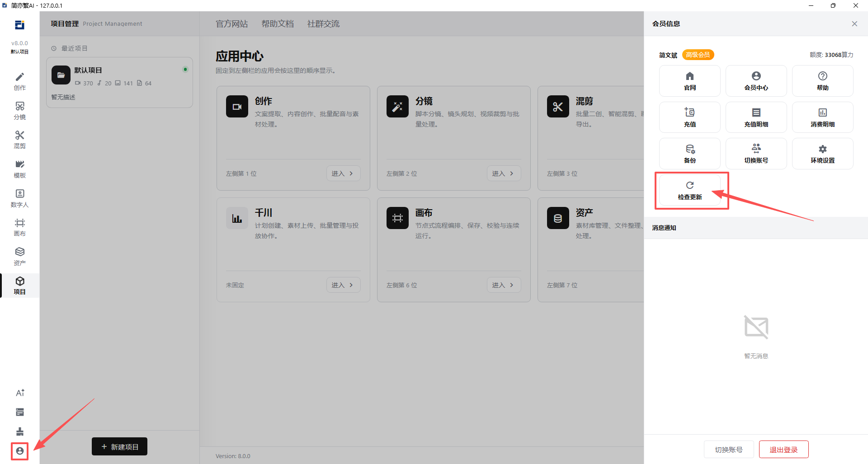Viewport: 868px width, 464px height.
Task: Click 检查更新 refresh tile
Action: pos(690,190)
